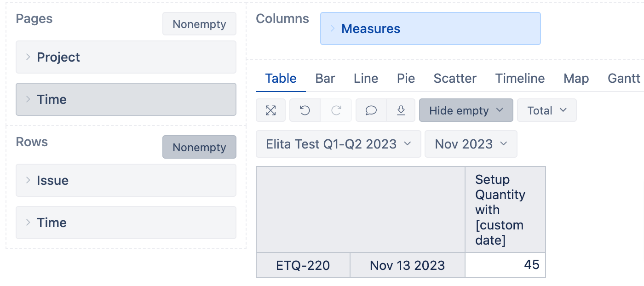This screenshot has width=644, height=286.
Task: Click the comment speech bubble icon
Action: coord(371,110)
